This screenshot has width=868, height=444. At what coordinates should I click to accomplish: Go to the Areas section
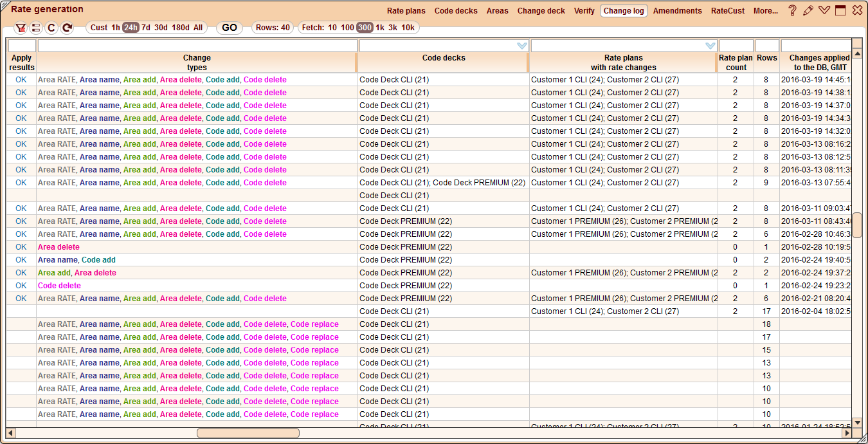496,10
